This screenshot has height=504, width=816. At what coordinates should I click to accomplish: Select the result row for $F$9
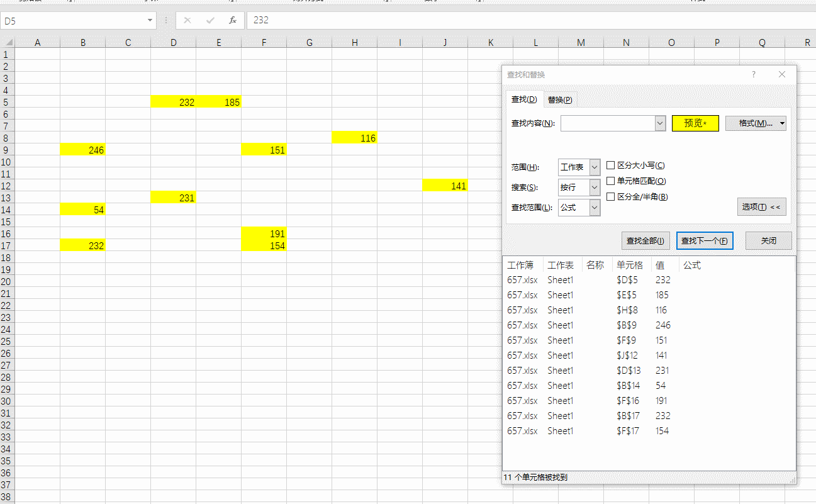(x=649, y=340)
